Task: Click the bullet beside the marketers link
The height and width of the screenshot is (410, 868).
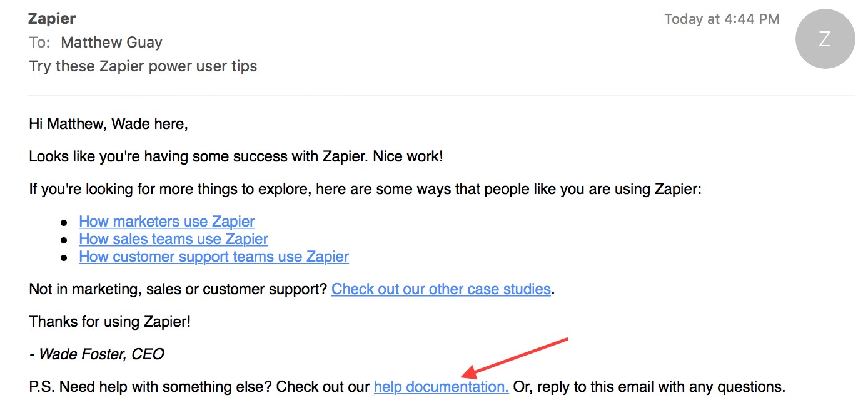Action: pyautogui.click(x=64, y=223)
